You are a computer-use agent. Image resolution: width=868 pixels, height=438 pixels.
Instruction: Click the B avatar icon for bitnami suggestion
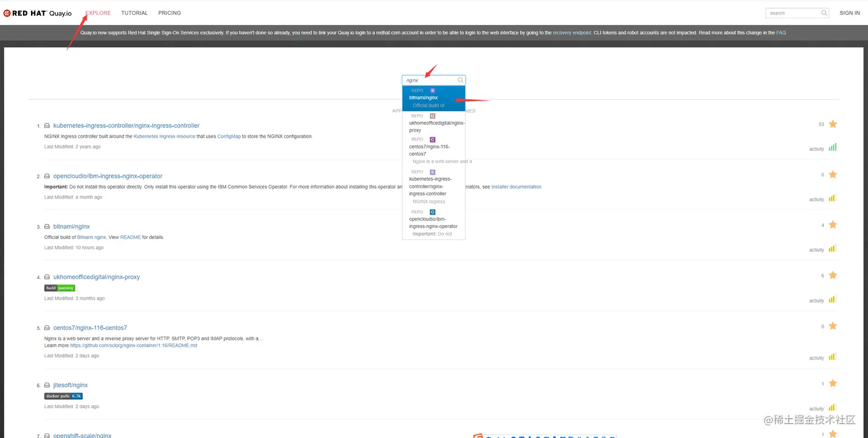[x=433, y=91]
